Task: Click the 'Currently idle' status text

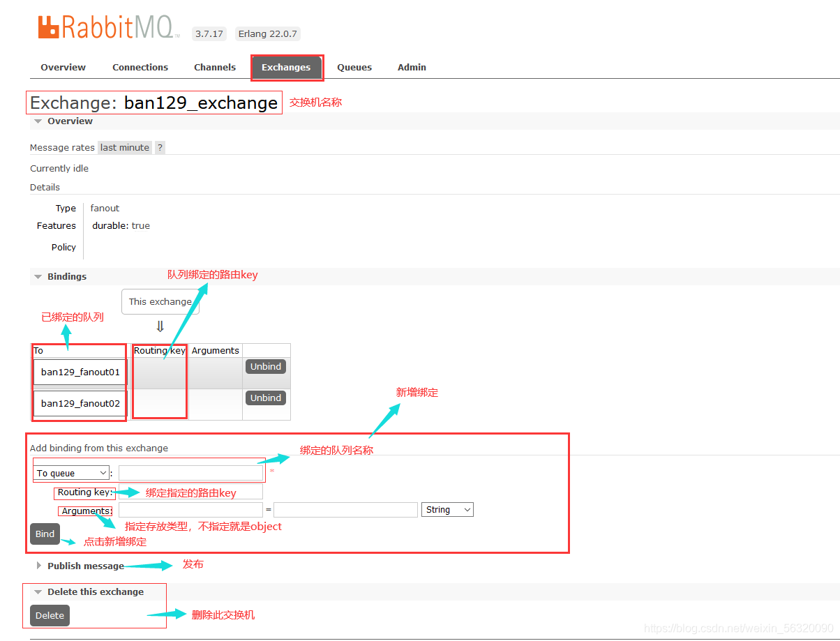Action: [x=59, y=169]
